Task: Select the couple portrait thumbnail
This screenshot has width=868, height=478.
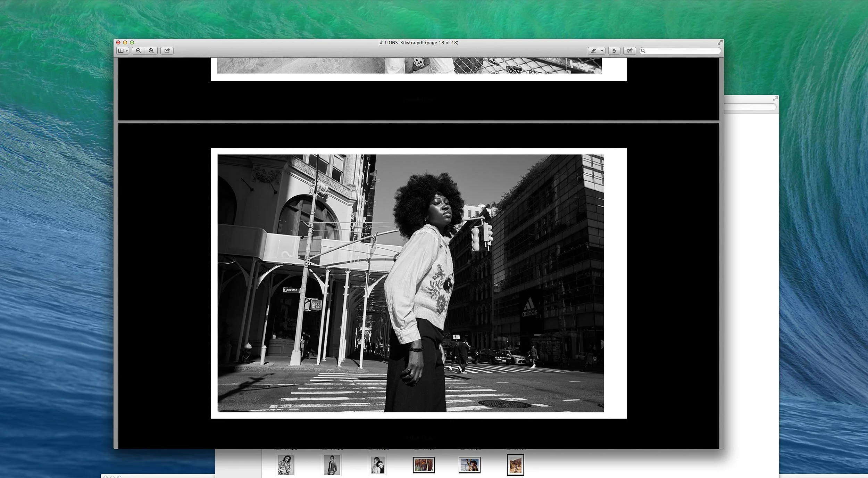Action: [378, 464]
